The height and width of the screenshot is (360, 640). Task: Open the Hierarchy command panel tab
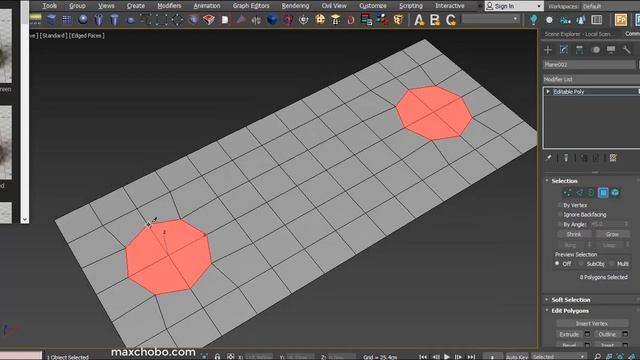pyautogui.click(x=579, y=50)
